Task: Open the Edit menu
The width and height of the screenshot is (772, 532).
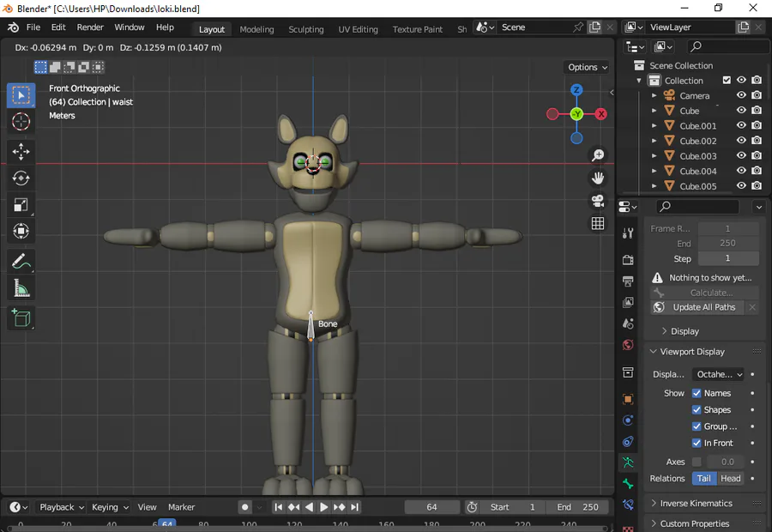Action: (58, 27)
